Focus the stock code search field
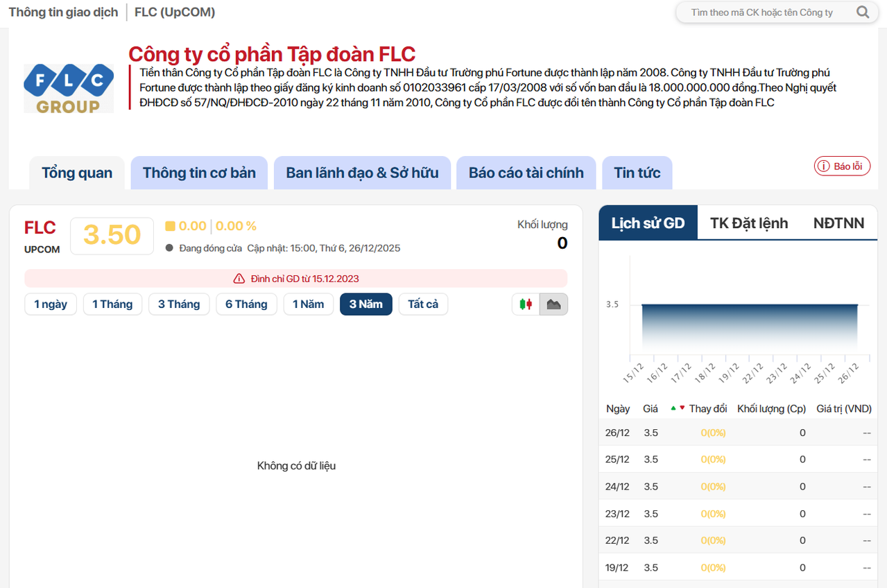Screen dimensions: 887x588 point(761,12)
